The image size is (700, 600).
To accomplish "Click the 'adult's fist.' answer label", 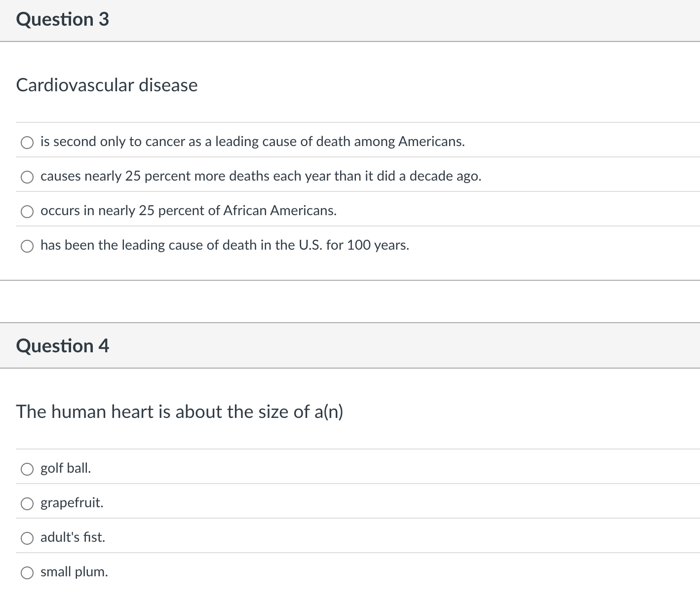I will [x=73, y=537].
